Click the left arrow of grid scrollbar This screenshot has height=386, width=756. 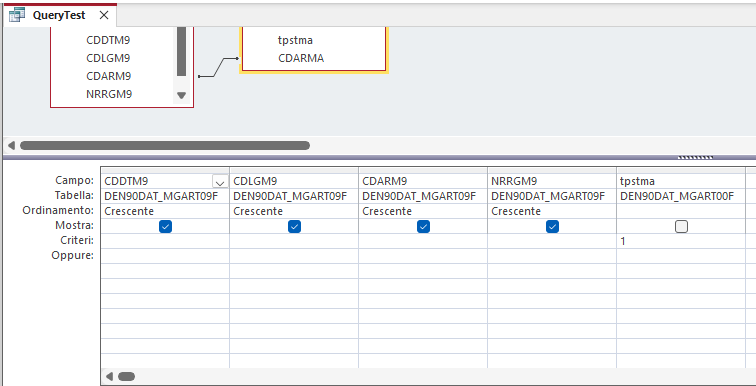(x=110, y=376)
